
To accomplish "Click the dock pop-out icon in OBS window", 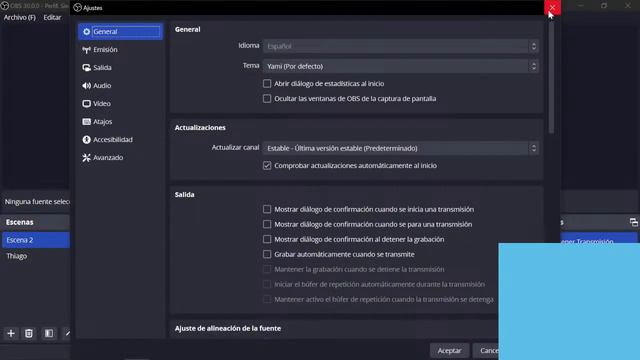I will (x=633, y=222).
